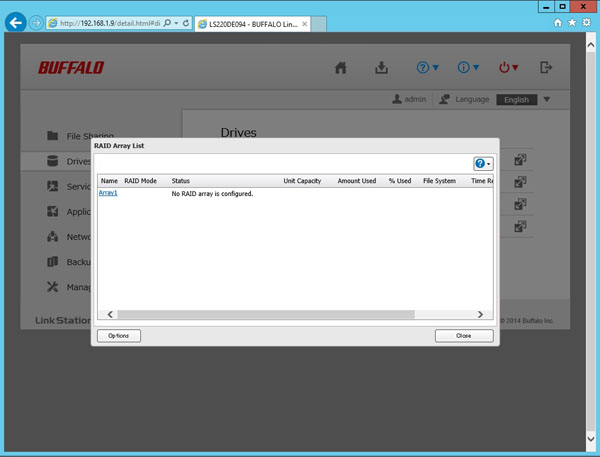Screen dimensions: 600x457
Task: Open the help dropdown in RAID dialog
Action: (483, 163)
